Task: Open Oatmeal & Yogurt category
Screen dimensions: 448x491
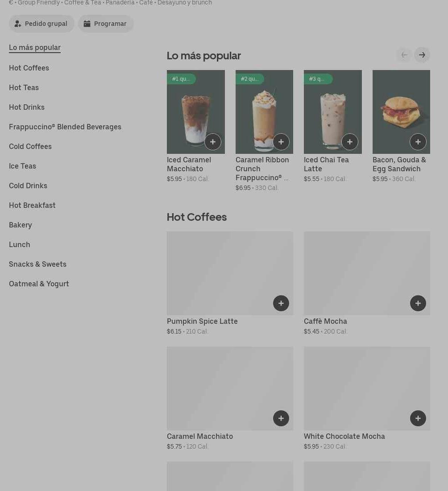Action: click(39, 284)
